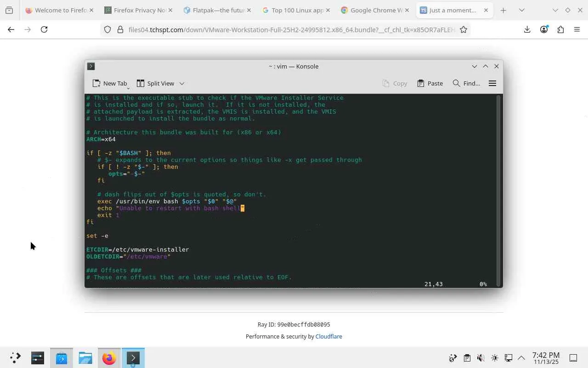Open the clipboard tray icon
Screen dimensions: 588x368
tap(467, 358)
